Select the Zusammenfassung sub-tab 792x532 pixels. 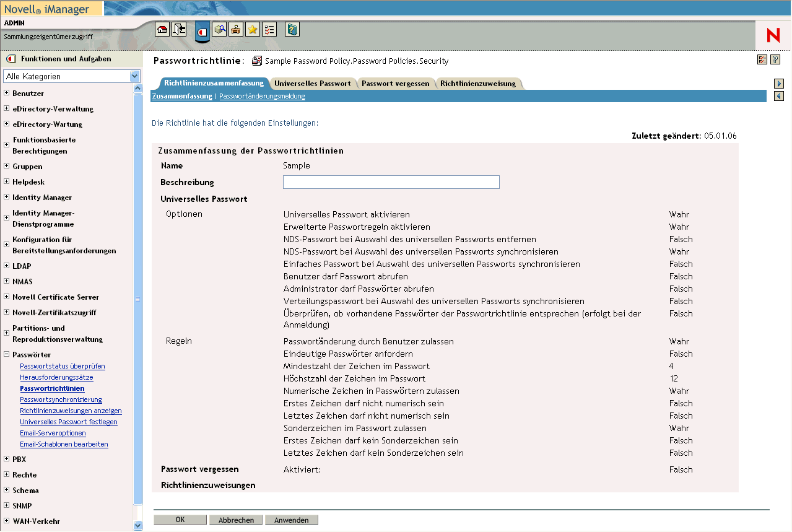coord(182,97)
